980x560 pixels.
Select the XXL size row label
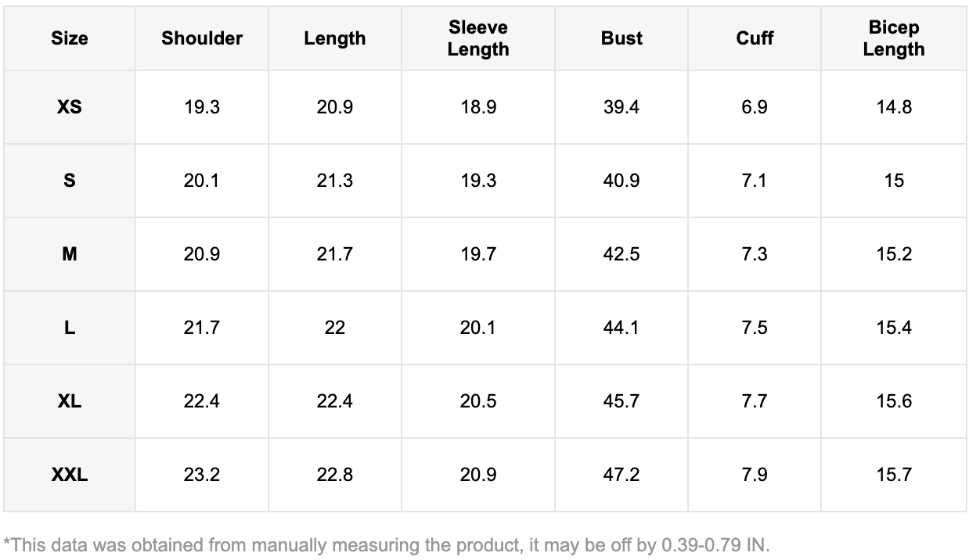tap(70, 475)
